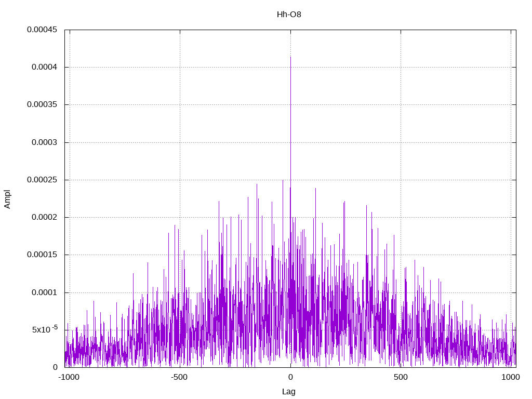Image resolution: width=532 pixels, height=399 pixels.
Task: Click the 0.00015 y-axis tick label
Action: (x=42, y=255)
